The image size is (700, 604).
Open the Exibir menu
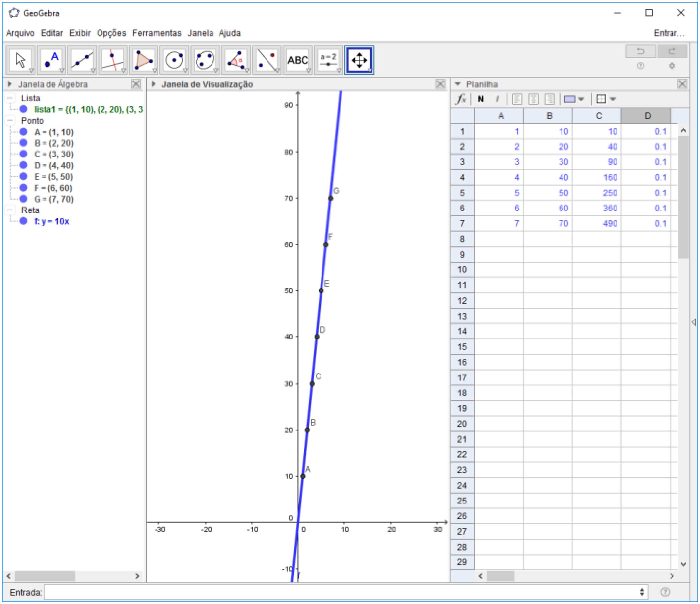[80, 33]
